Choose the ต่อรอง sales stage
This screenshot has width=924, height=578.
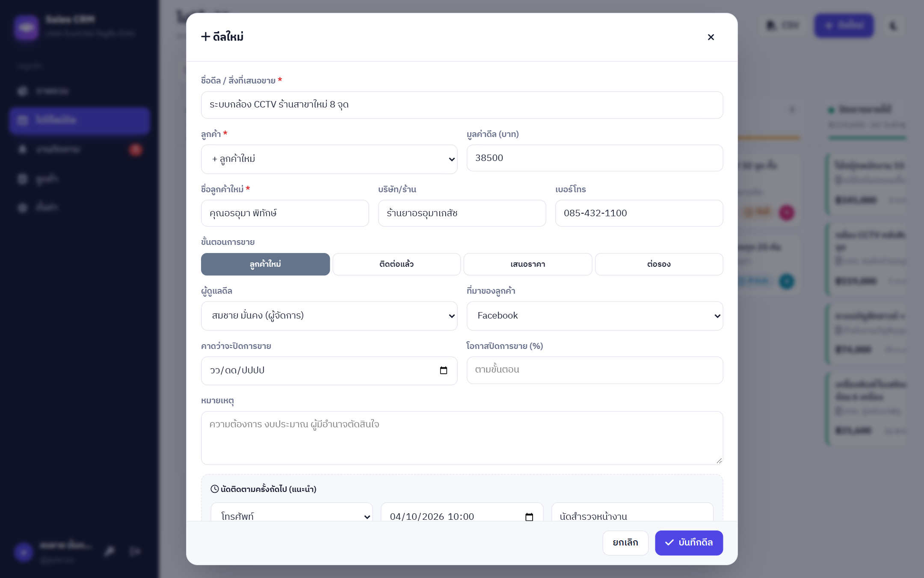tap(659, 264)
